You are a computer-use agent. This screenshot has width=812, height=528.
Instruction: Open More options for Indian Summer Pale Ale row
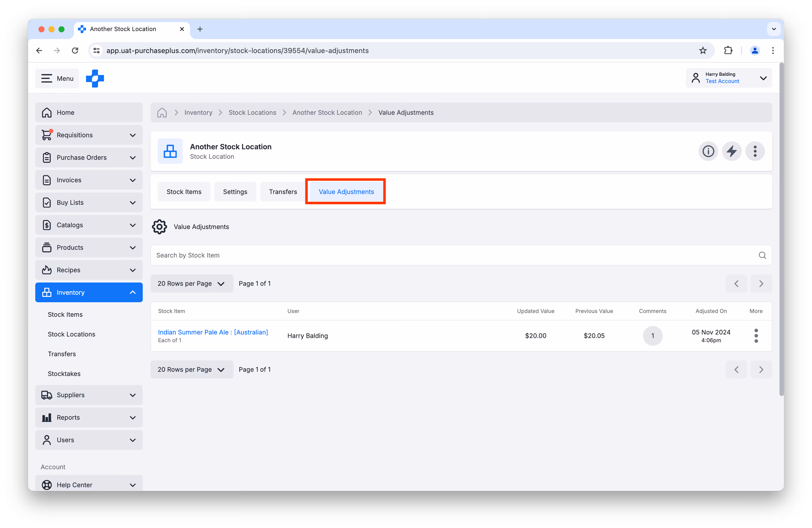pyautogui.click(x=756, y=336)
